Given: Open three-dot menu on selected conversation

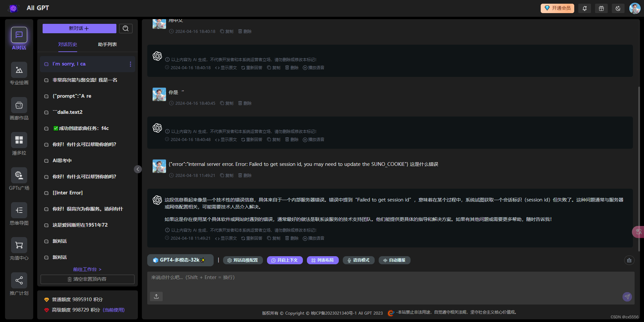Looking at the screenshot, I should coord(130,64).
